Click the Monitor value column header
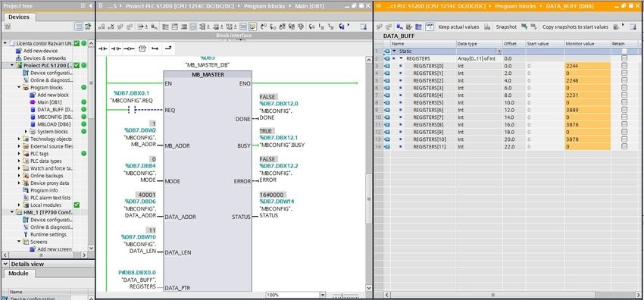644x300 pixels. point(587,43)
